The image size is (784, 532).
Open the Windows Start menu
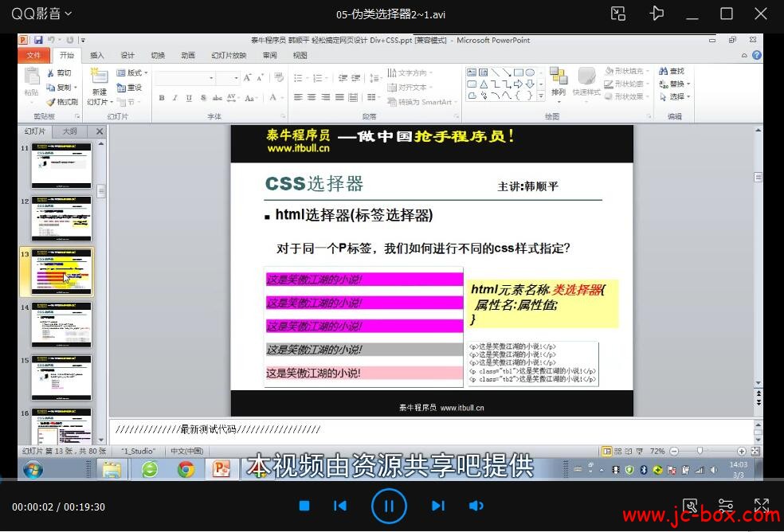coord(33,470)
